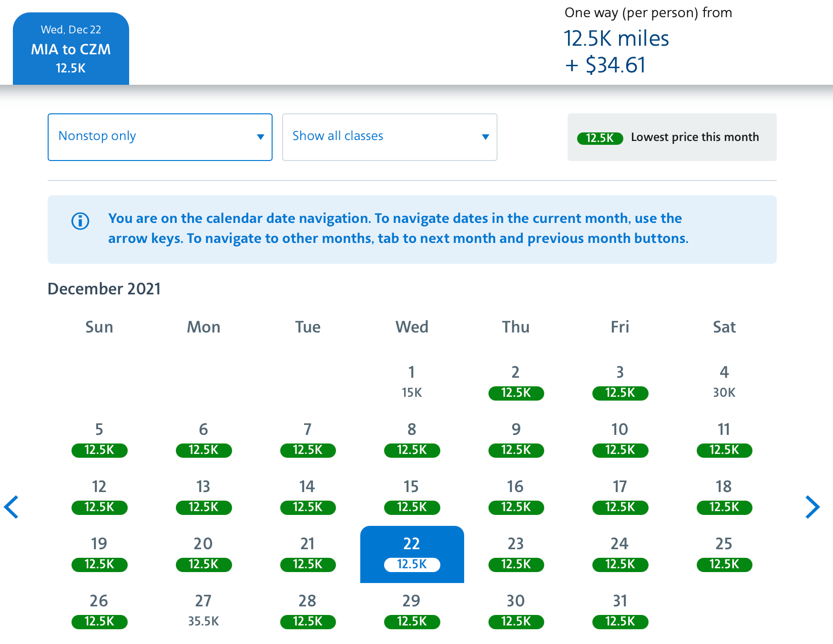Image resolution: width=833 pixels, height=644 pixels.
Task: Choose Saturday December 18
Action: (x=724, y=497)
